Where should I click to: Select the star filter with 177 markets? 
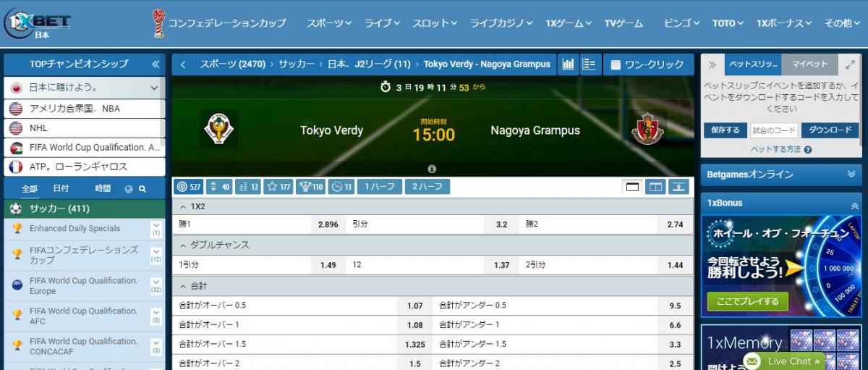click(278, 187)
